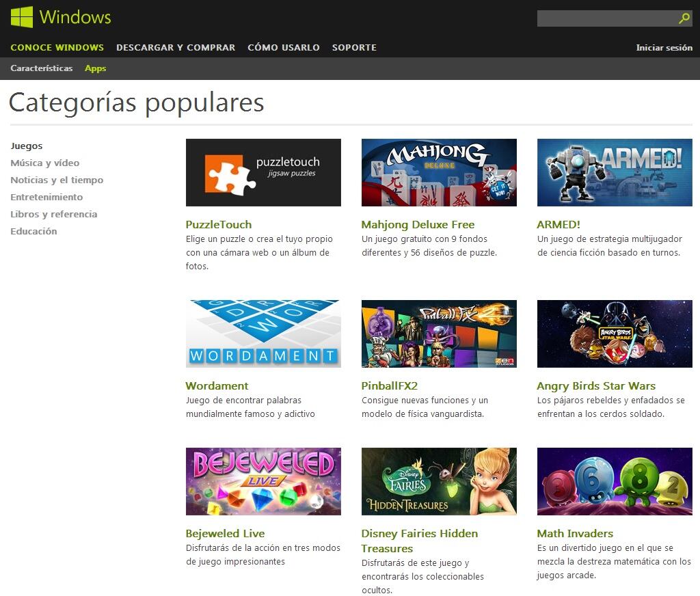Open the Bejeweled Live banner
The image size is (700, 596).
coord(263,481)
